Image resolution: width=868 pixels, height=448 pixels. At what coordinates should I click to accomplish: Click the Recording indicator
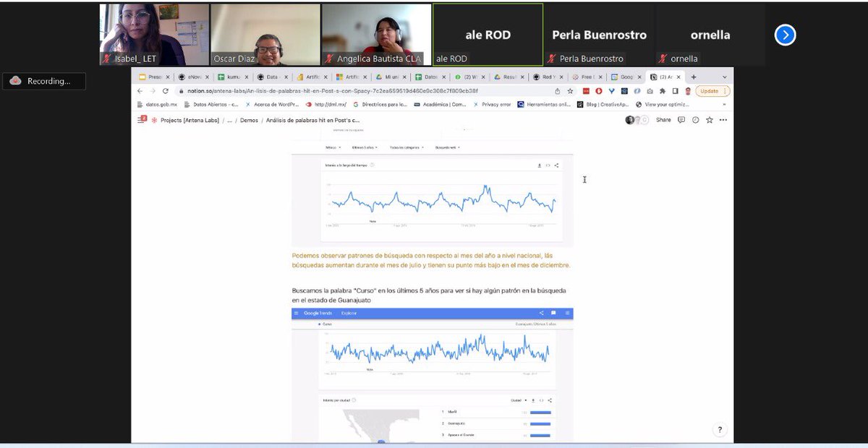[43, 82]
